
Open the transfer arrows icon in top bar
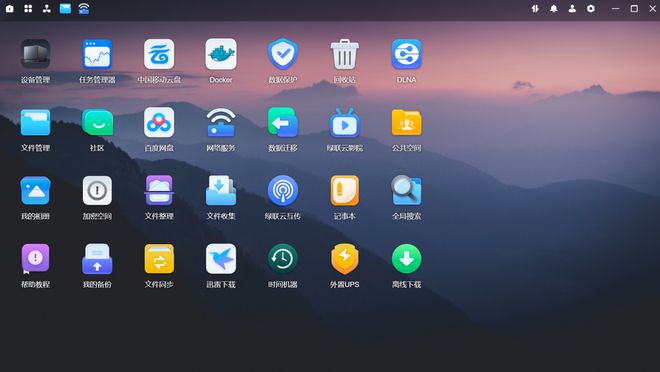tap(535, 8)
